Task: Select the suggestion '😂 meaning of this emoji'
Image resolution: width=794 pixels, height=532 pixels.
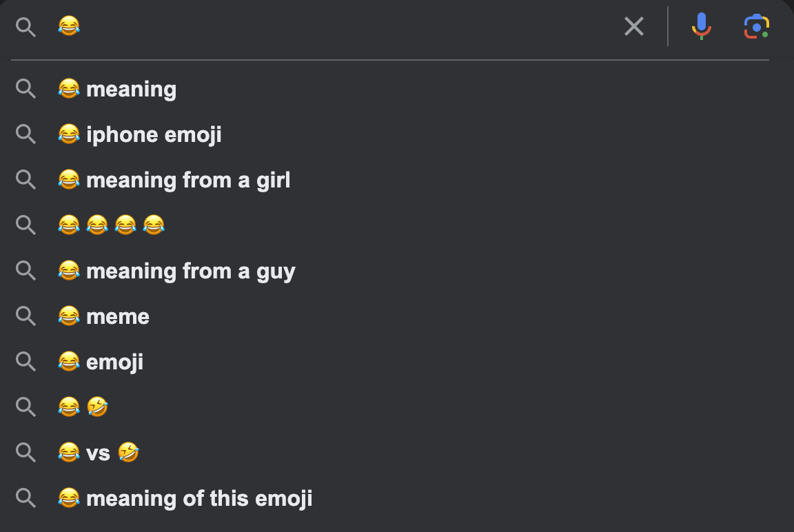Action: pos(185,498)
